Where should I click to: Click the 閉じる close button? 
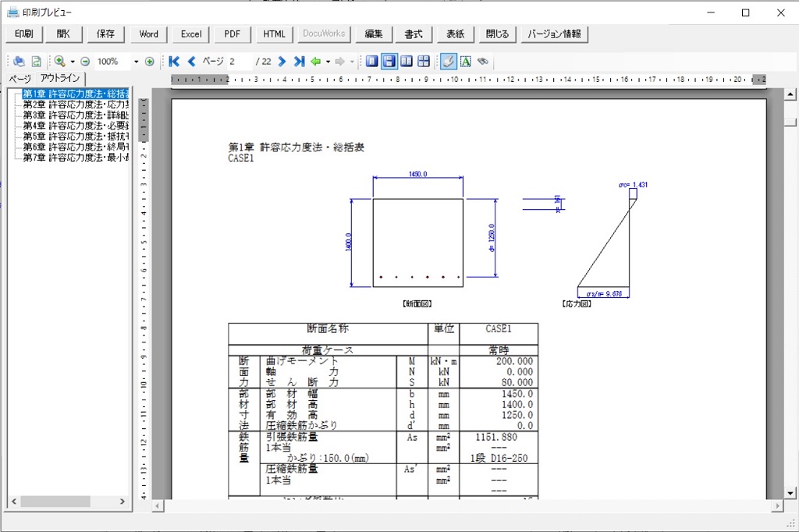click(x=497, y=34)
